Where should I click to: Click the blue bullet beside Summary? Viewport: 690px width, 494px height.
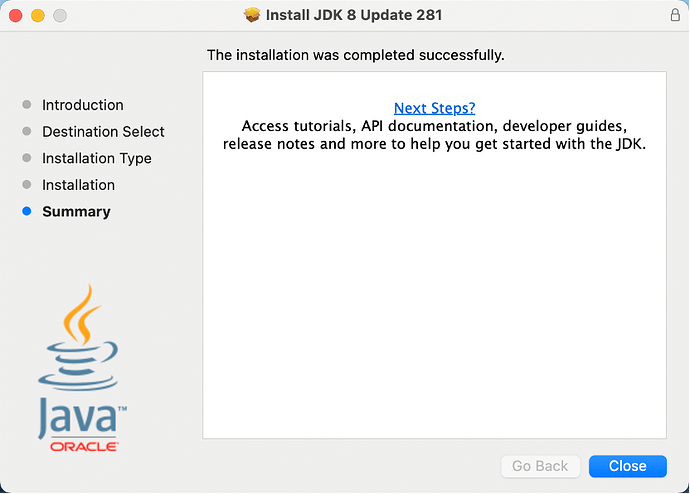click(x=27, y=212)
